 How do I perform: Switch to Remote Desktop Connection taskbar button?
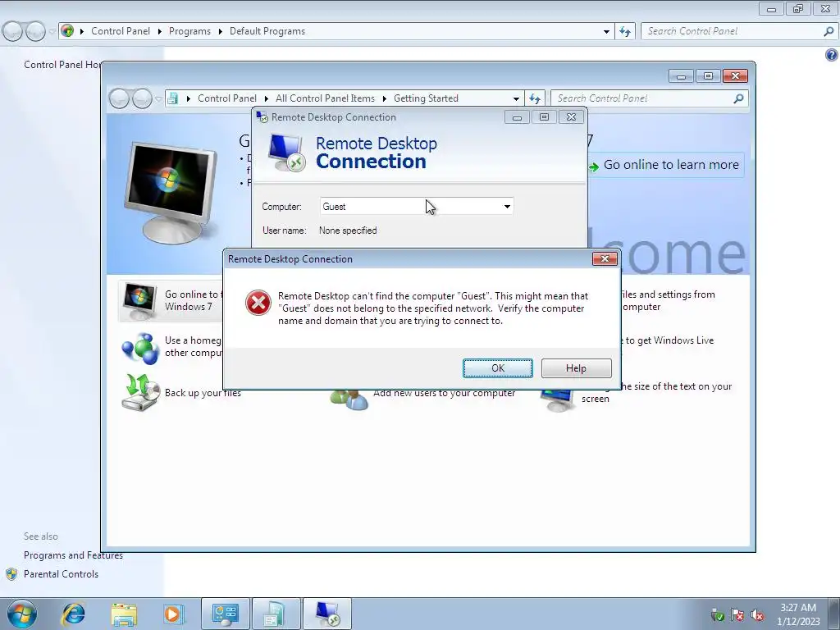click(x=326, y=614)
